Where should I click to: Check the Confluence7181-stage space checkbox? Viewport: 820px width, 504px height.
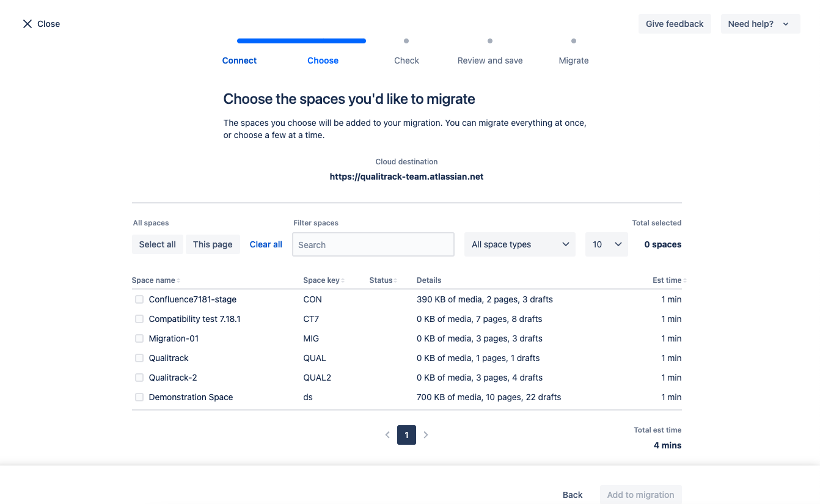[x=139, y=299]
